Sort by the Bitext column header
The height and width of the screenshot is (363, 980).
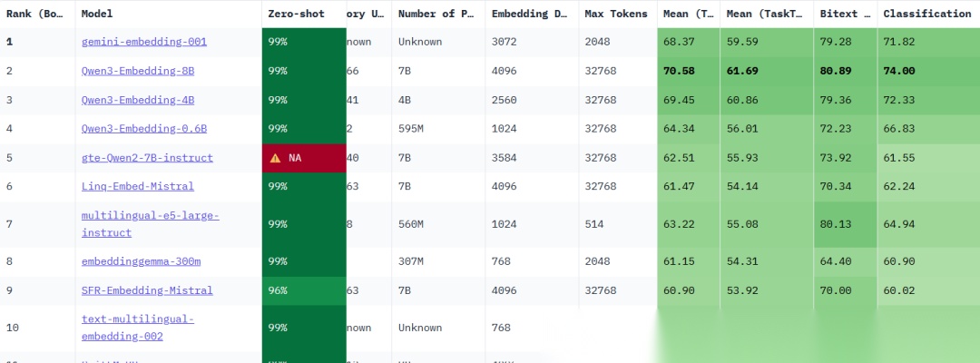(x=845, y=14)
